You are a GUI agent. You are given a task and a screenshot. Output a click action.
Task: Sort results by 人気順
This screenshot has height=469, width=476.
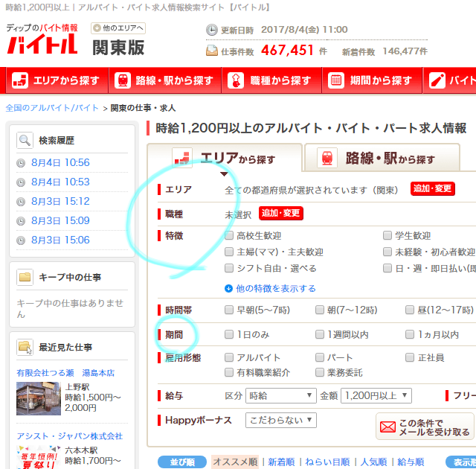click(x=373, y=462)
